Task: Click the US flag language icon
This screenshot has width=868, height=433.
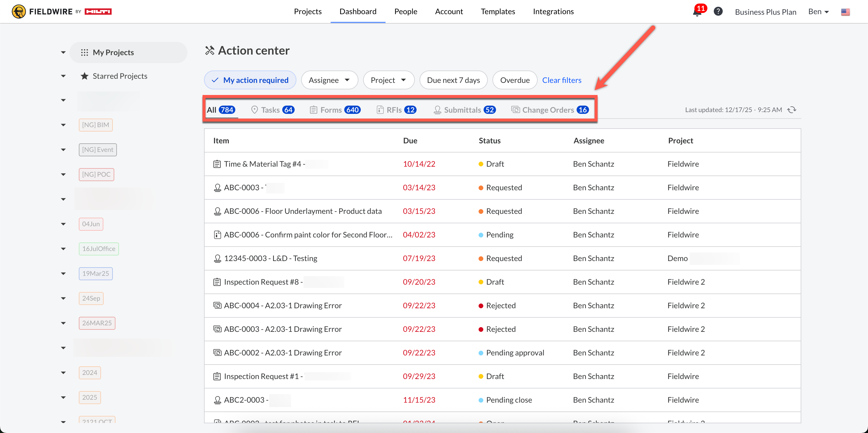Action: [845, 12]
